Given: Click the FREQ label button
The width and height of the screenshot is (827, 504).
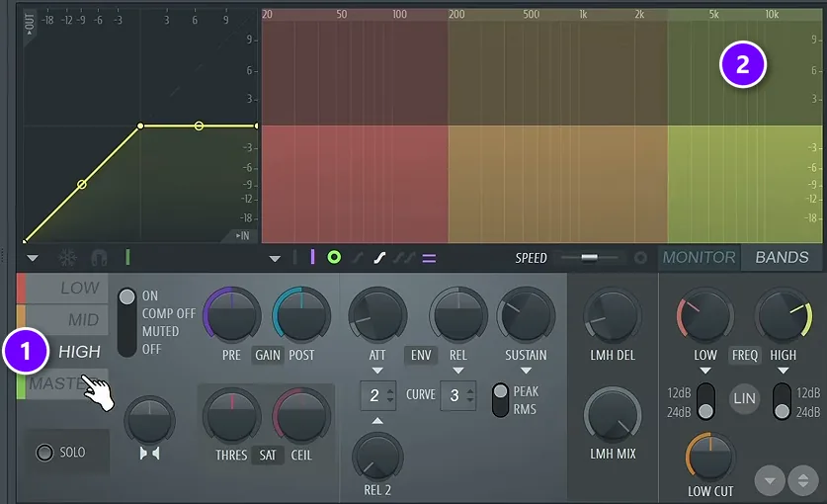Looking at the screenshot, I should (x=744, y=355).
